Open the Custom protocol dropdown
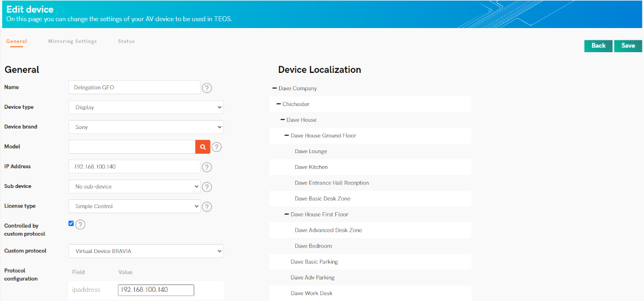The width and height of the screenshot is (644, 303). click(146, 251)
